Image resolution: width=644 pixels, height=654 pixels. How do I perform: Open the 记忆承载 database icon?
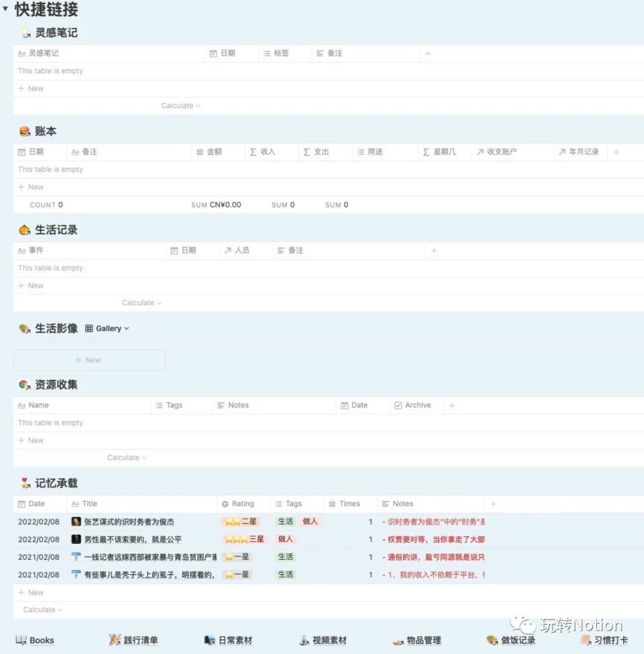click(x=24, y=483)
